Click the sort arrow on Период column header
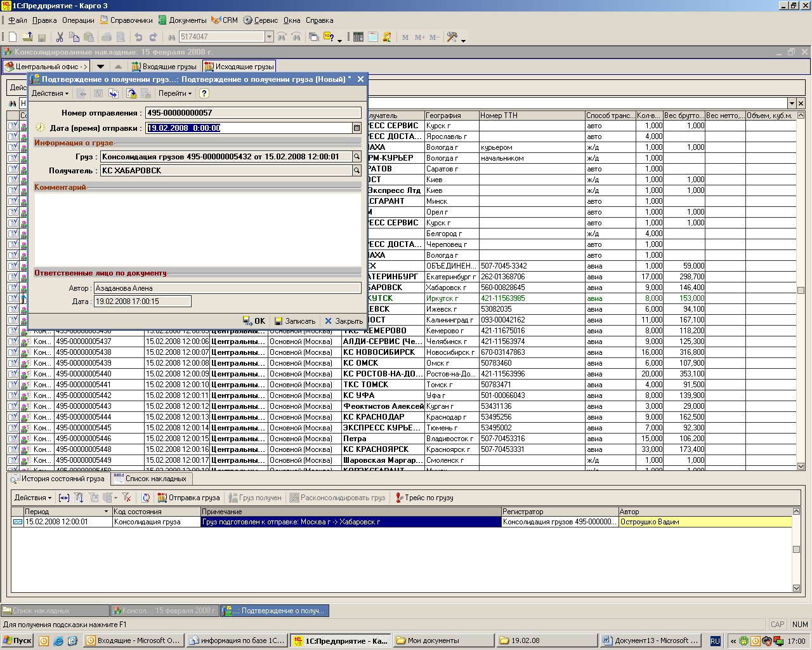This screenshot has height=650, width=812. (106, 512)
